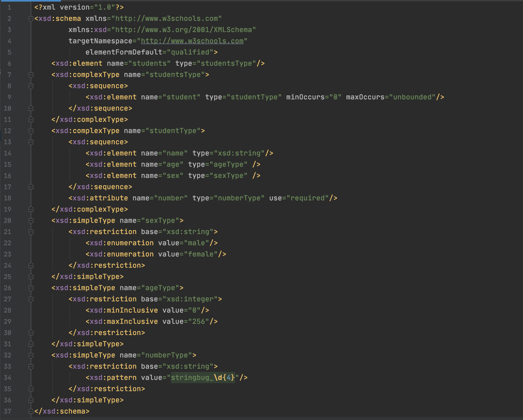Image resolution: width=523 pixels, height=420 pixels.
Task: Click the xsd:pattern tag name on line 34
Action: 113,378
